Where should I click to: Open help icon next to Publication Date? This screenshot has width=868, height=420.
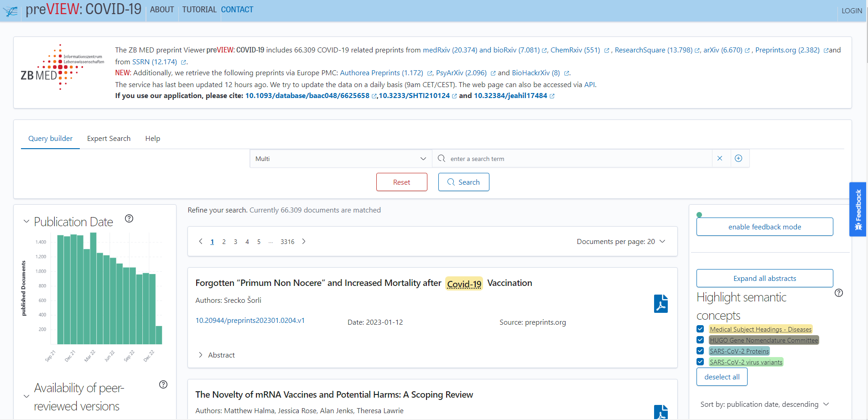pos(129,218)
